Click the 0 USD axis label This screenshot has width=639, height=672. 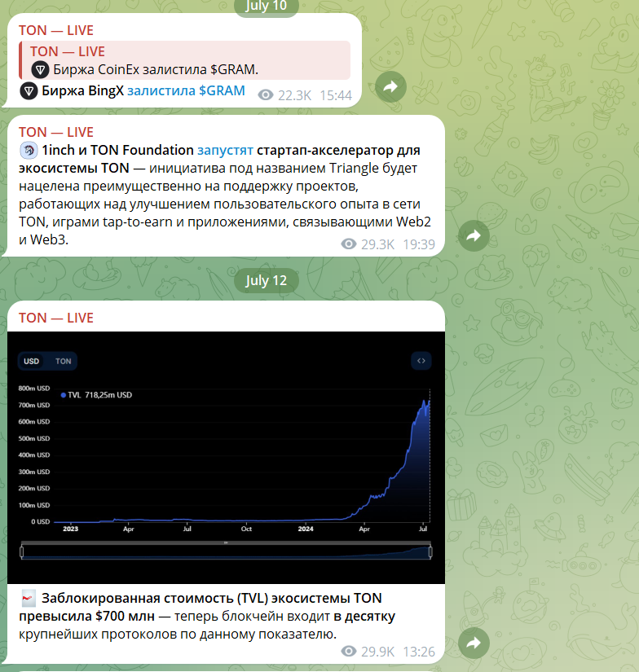(40, 521)
